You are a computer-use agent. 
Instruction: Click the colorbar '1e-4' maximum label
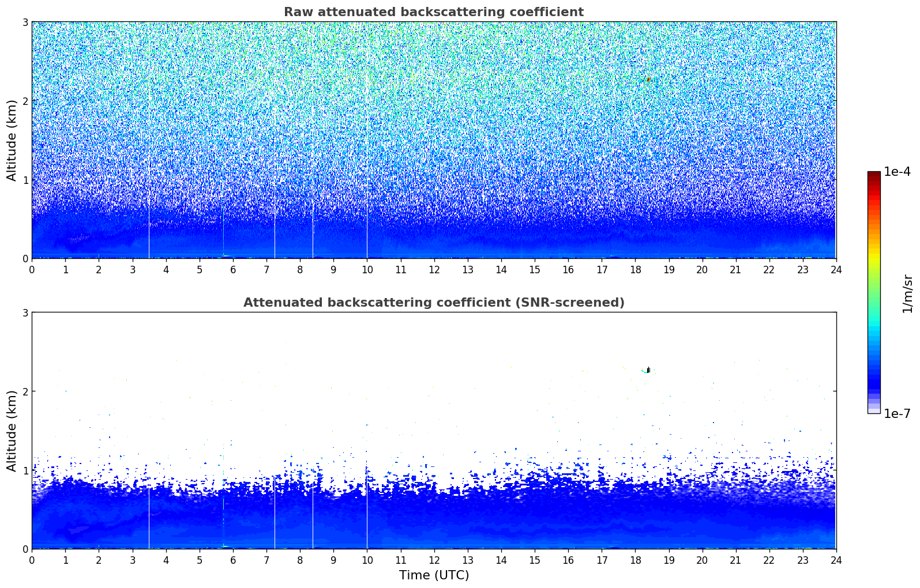pos(897,172)
